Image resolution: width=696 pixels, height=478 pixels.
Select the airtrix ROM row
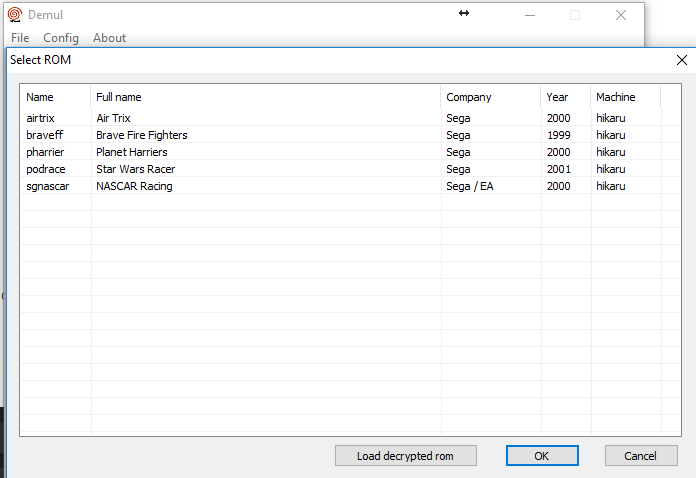(350, 118)
